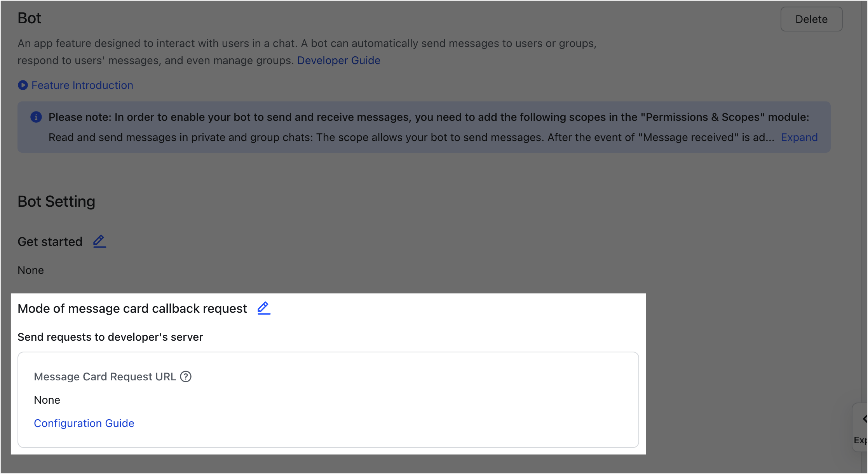The image size is (868, 474).
Task: Expand the permissions notice text
Action: click(799, 137)
